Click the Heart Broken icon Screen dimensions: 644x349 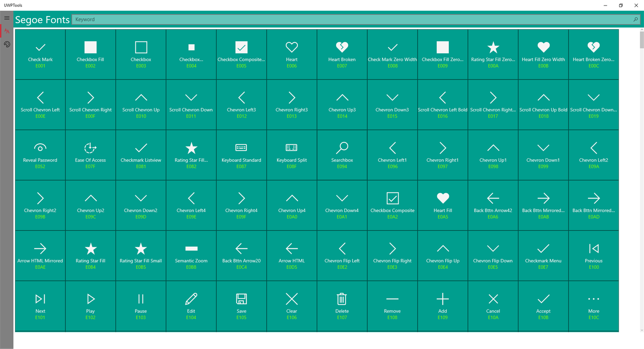click(x=342, y=54)
